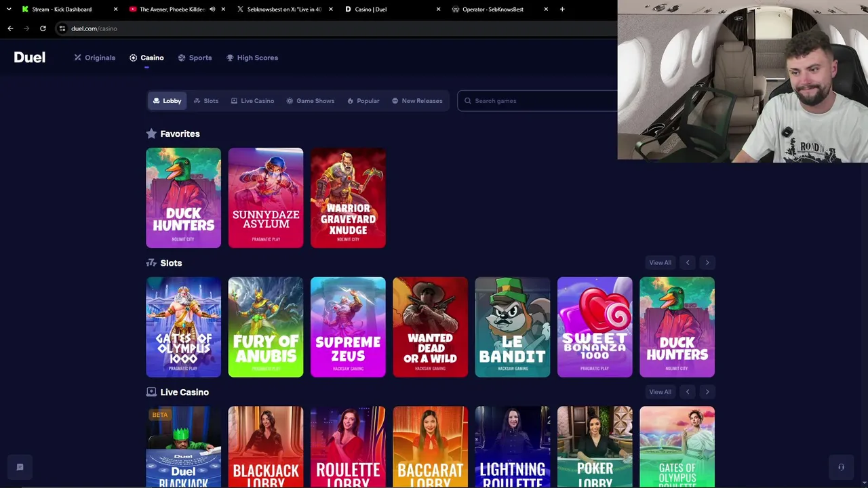Open the live support headset icon
This screenshot has width=868, height=488.
click(841, 467)
